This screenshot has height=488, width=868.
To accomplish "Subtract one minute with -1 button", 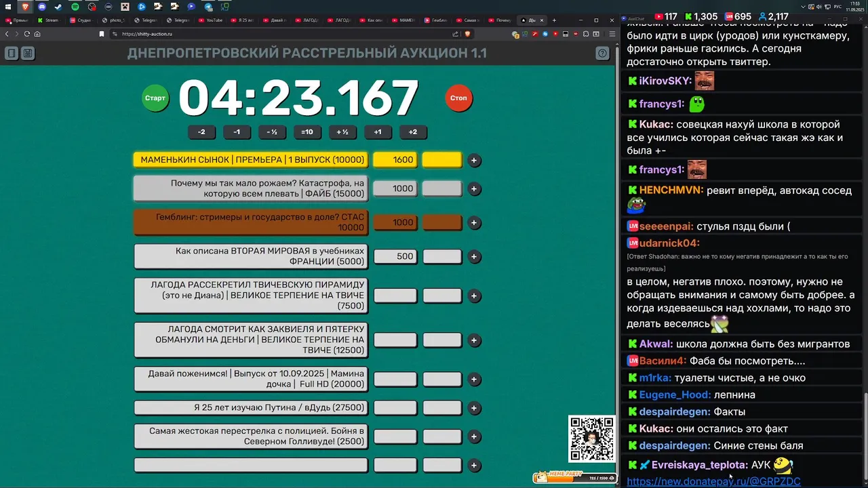I will tap(237, 132).
